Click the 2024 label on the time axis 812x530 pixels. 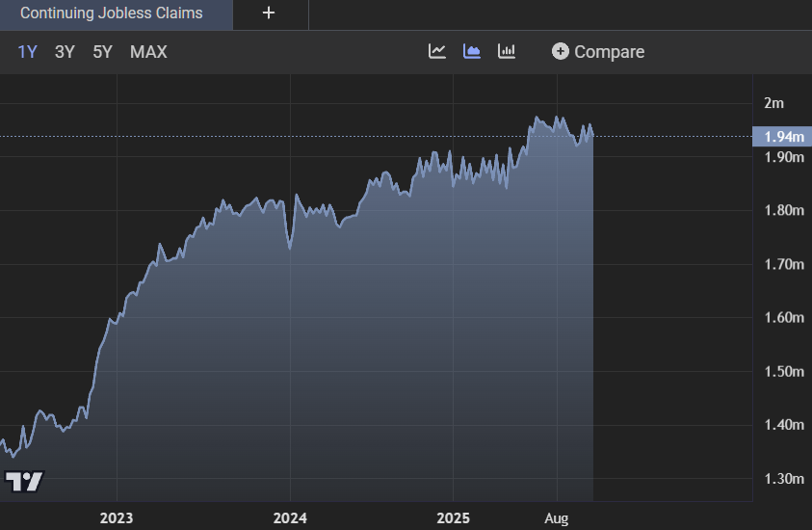tap(289, 518)
